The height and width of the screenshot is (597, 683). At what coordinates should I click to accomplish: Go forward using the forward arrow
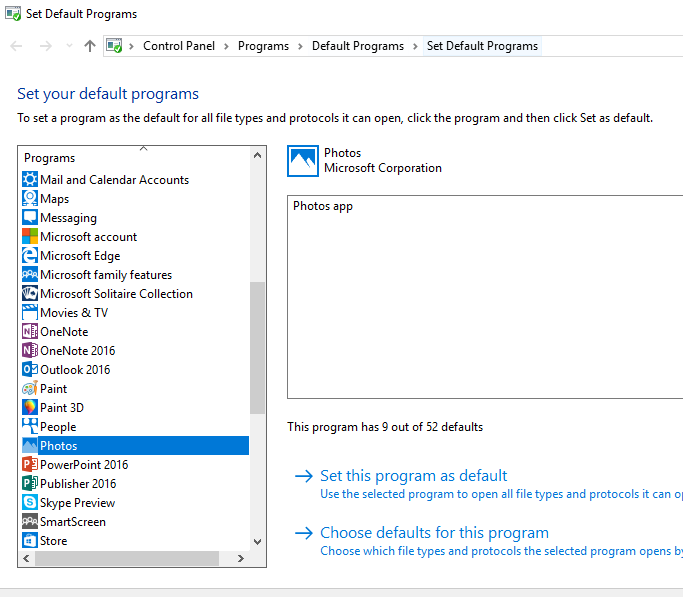click(x=45, y=46)
